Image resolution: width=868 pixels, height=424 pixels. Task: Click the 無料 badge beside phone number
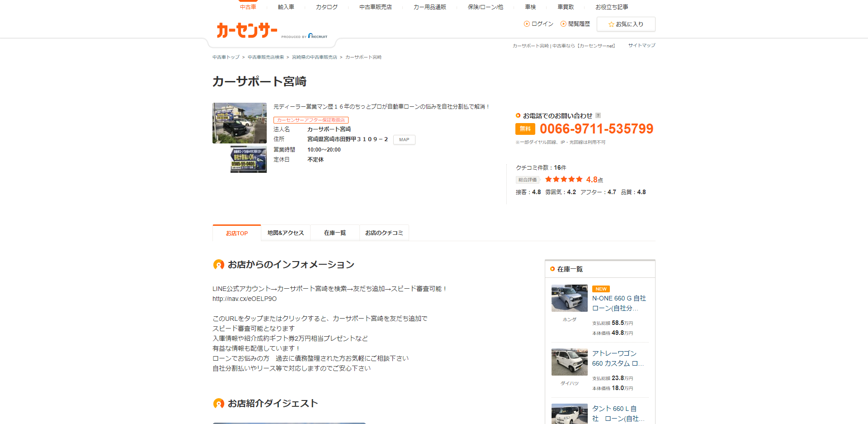pos(525,129)
